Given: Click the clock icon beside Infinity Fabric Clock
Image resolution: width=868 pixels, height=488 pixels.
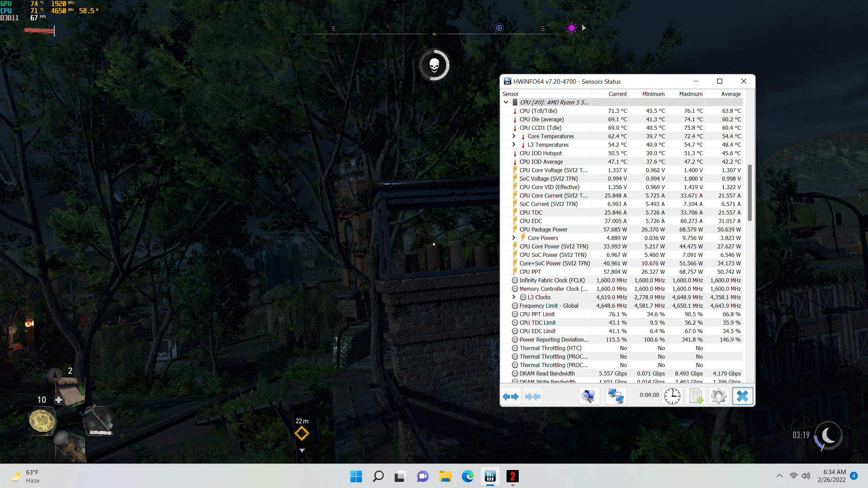Looking at the screenshot, I should (x=515, y=280).
